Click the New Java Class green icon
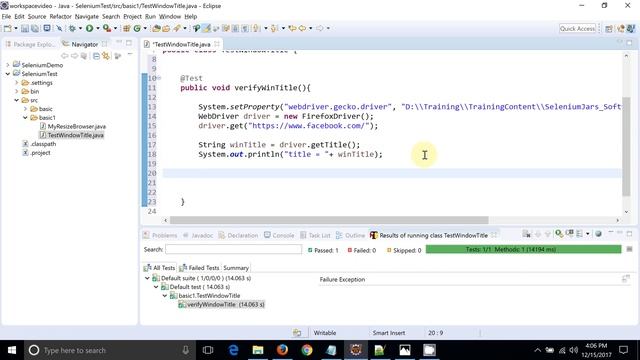The height and width of the screenshot is (360, 640). tap(137, 28)
